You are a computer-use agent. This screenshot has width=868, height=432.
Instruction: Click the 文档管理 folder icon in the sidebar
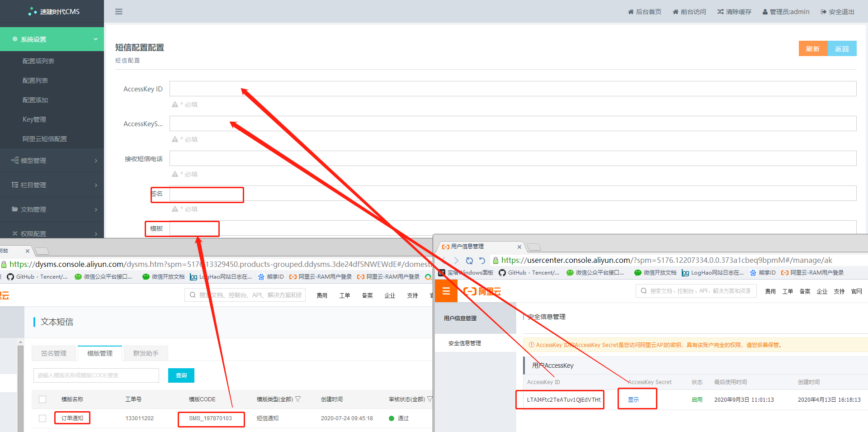(x=15, y=209)
